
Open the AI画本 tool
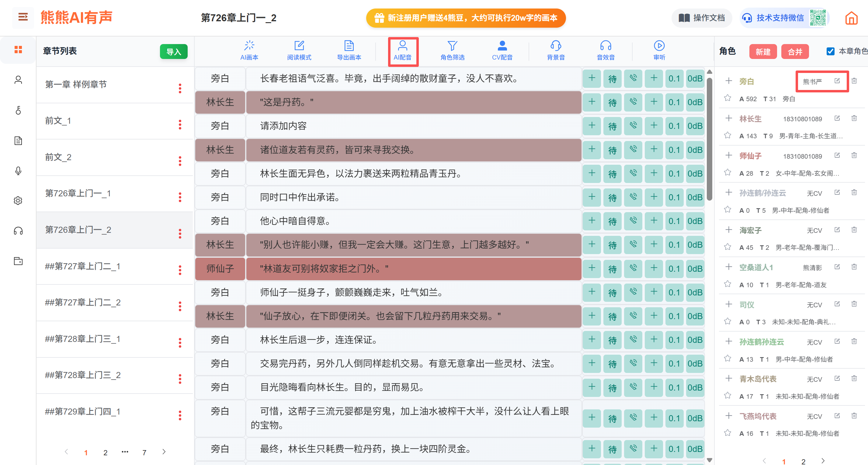tap(249, 50)
